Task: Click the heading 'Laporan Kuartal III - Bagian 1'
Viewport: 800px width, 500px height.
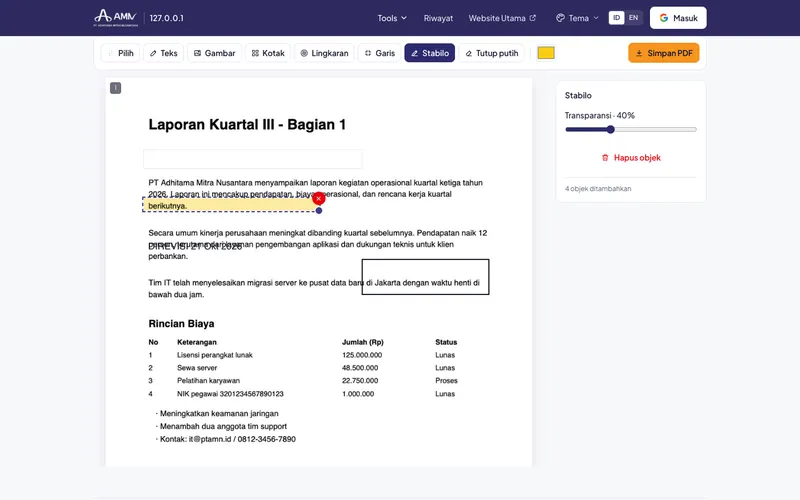Action: 247,124
